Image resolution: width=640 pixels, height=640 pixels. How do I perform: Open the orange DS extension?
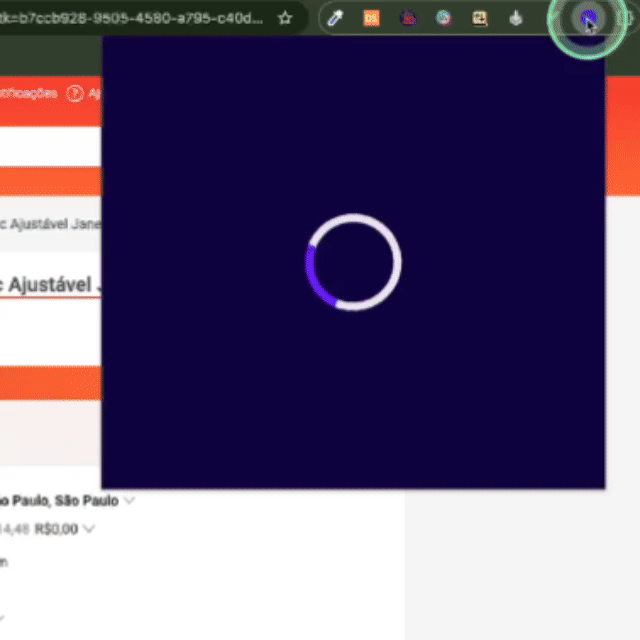tap(371, 18)
